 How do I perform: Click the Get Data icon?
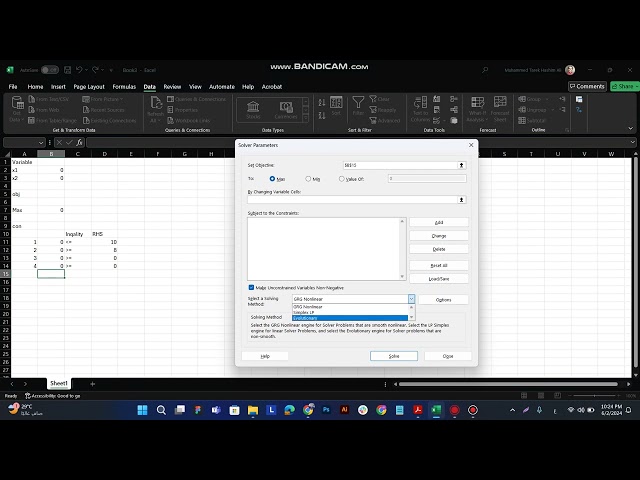(17, 109)
